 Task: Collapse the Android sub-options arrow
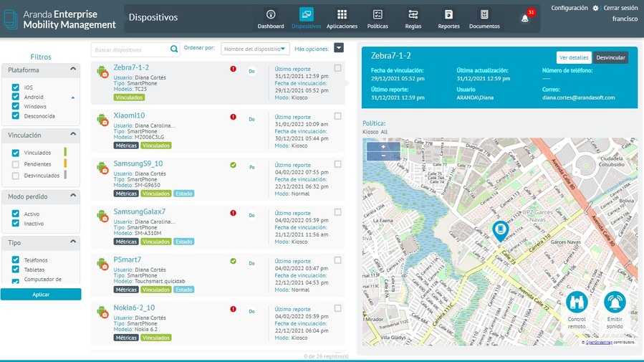coord(73,97)
